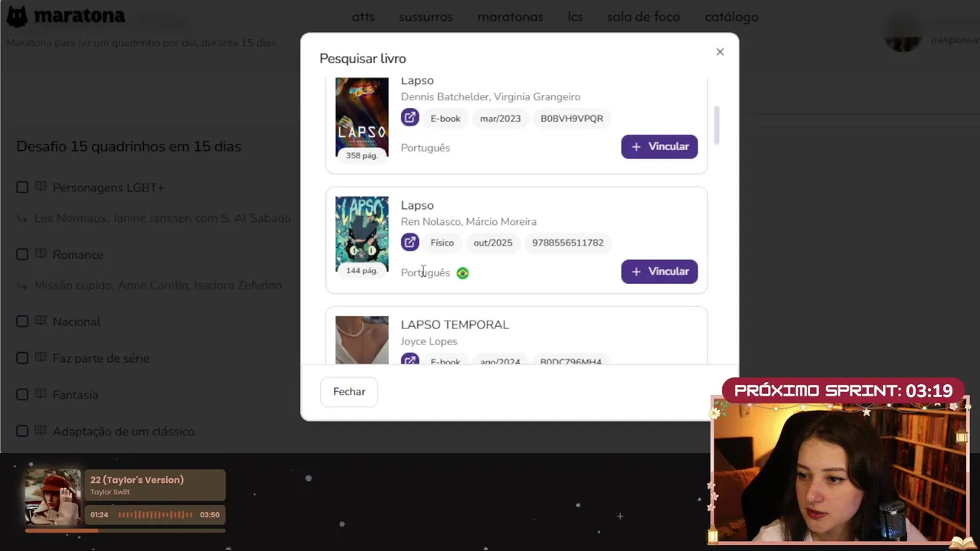Open the sussurros menu item
This screenshot has height=551, width=980.
click(x=426, y=17)
